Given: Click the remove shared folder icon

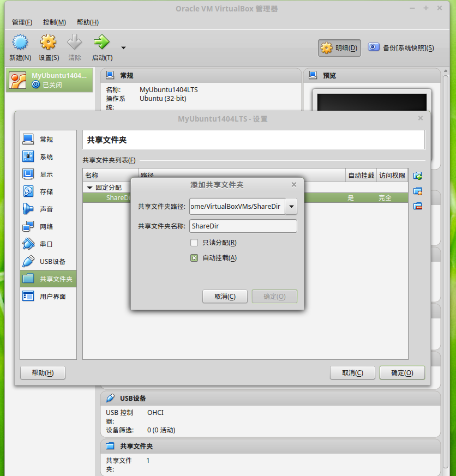Looking at the screenshot, I should click(418, 207).
